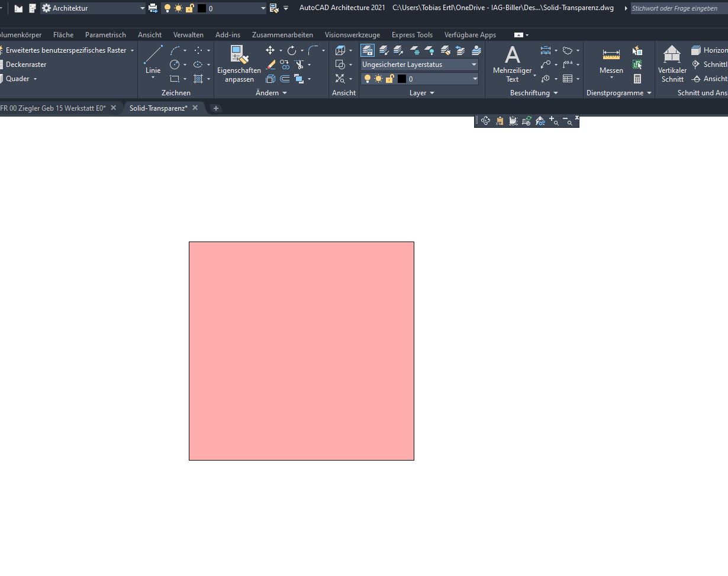Open the Express Tools ribbon tab
This screenshot has height=576, width=728.
point(412,35)
